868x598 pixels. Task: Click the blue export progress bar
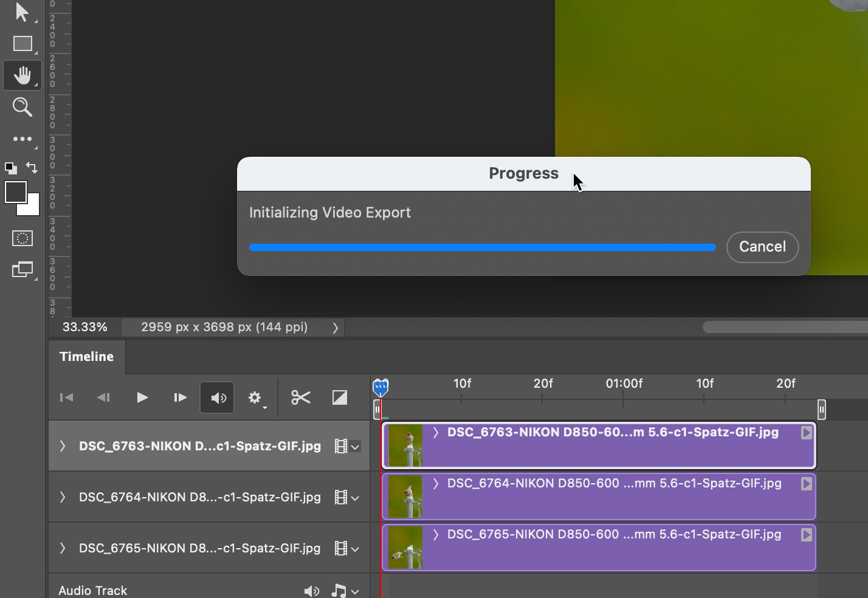click(x=482, y=247)
